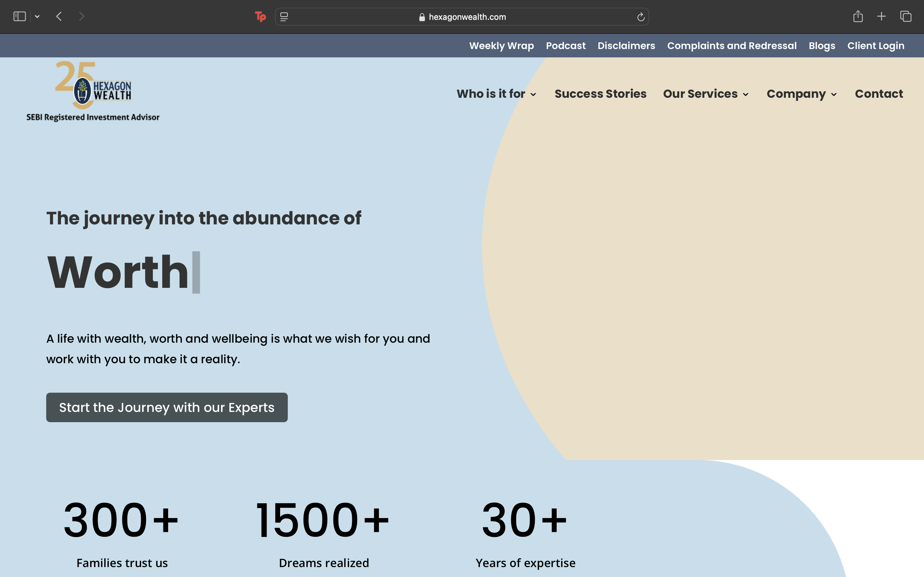Viewport: 924px width, 577px height.
Task: Open the Client Login link
Action: [x=876, y=46]
